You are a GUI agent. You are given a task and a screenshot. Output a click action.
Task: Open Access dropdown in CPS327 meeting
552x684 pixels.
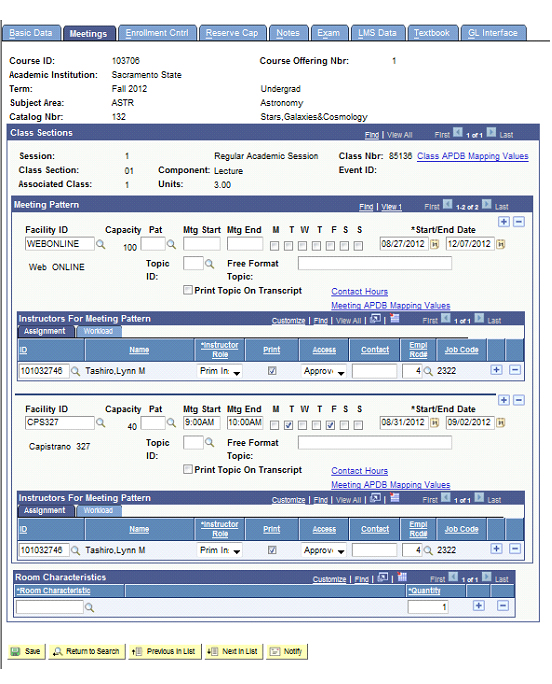[x=324, y=551]
